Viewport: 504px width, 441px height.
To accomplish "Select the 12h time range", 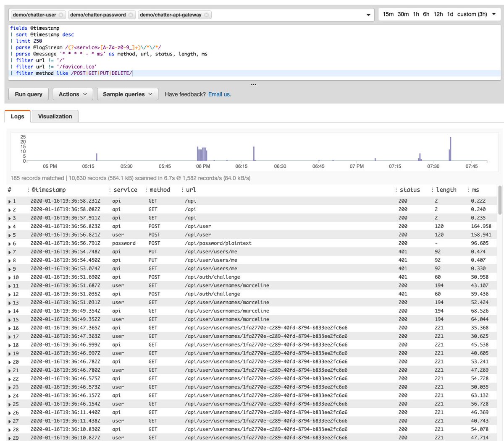I will [x=438, y=14].
